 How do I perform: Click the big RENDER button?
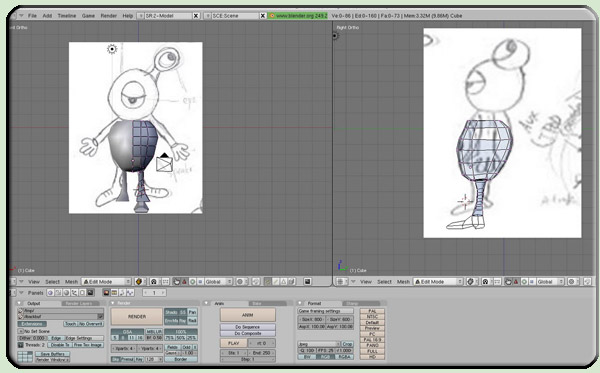click(137, 317)
